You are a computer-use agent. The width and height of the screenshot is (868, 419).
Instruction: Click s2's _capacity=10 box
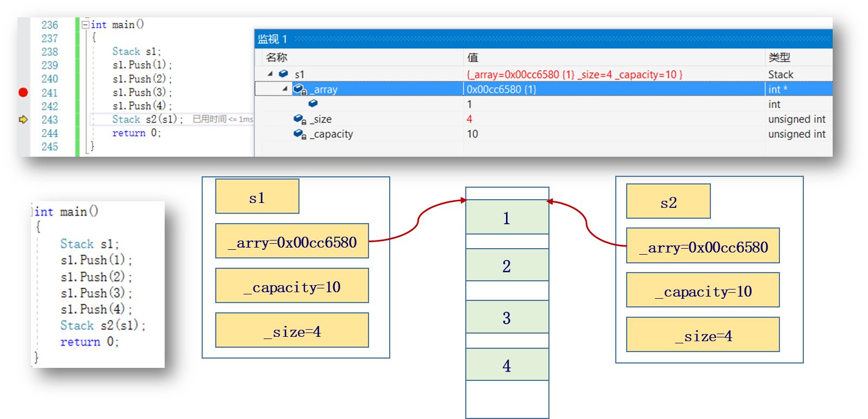[703, 289]
